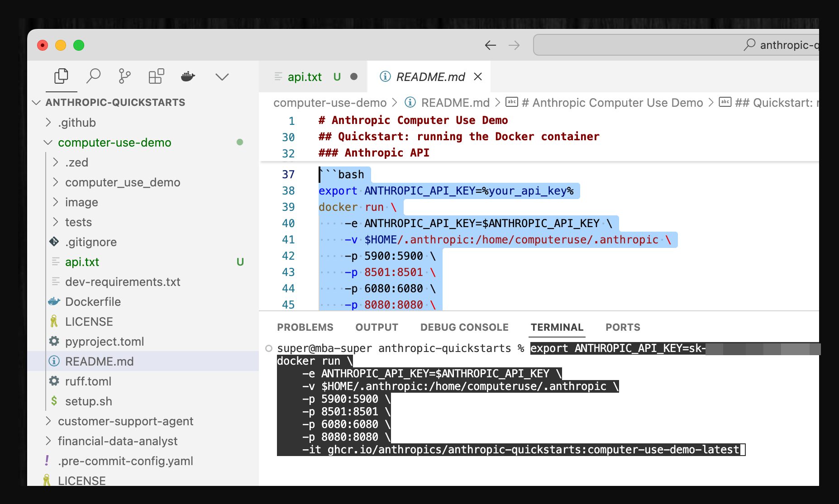Image resolution: width=839 pixels, height=504 pixels.
Task: Open the Extensions view icon
Action: point(156,76)
